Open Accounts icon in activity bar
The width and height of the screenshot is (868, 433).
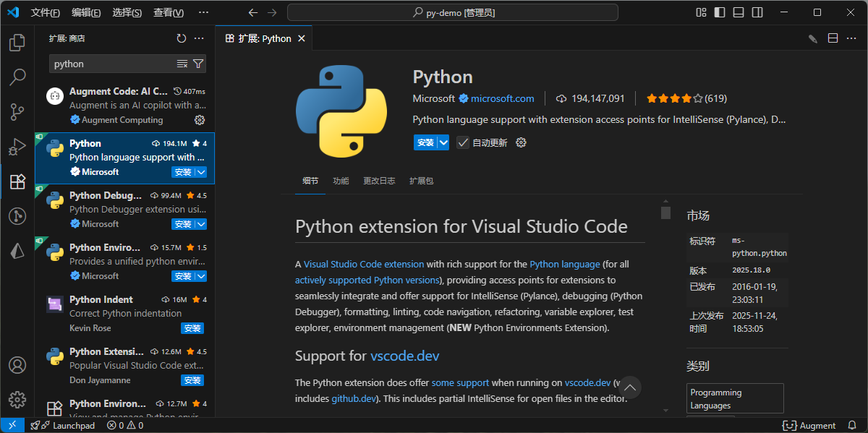17,365
